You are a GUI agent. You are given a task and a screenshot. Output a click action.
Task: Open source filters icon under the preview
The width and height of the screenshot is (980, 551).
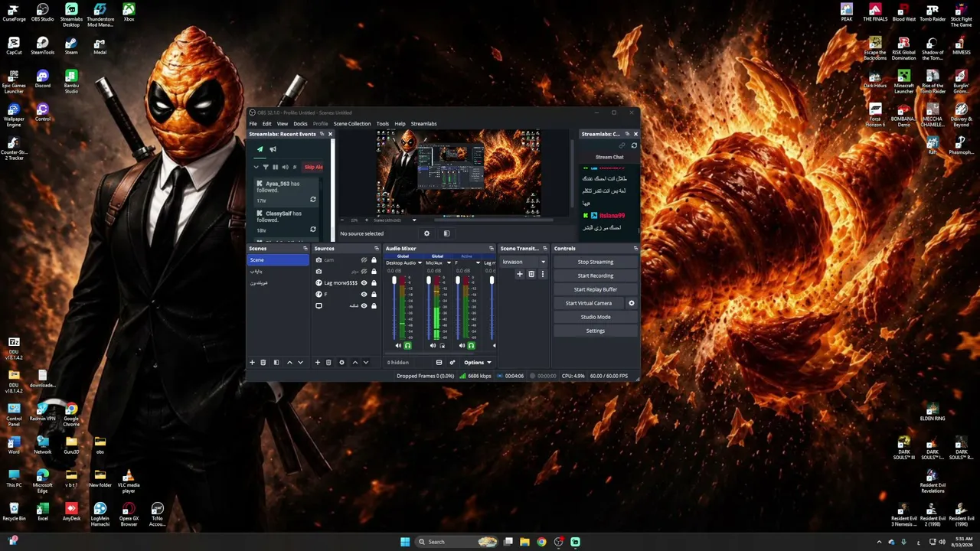pos(446,233)
